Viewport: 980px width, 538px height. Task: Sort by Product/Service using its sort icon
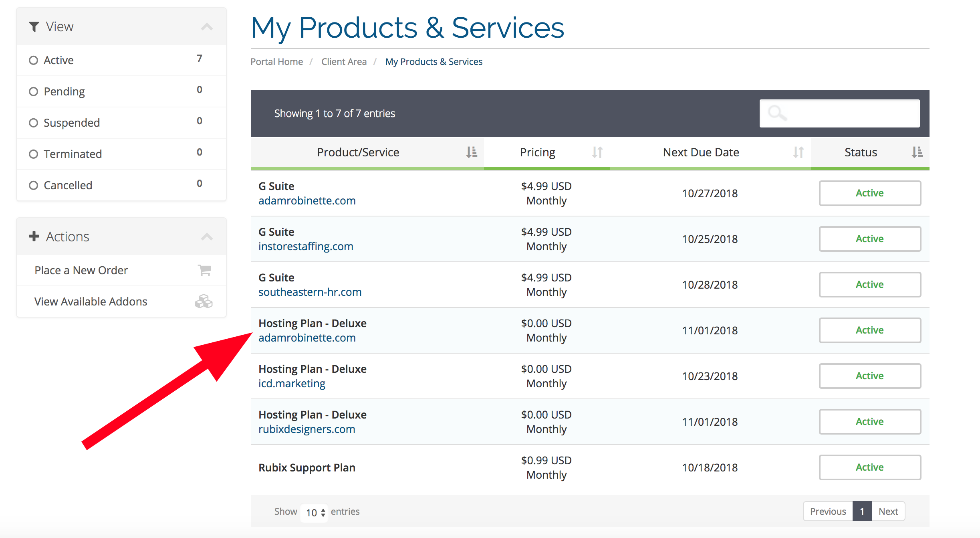pos(472,152)
